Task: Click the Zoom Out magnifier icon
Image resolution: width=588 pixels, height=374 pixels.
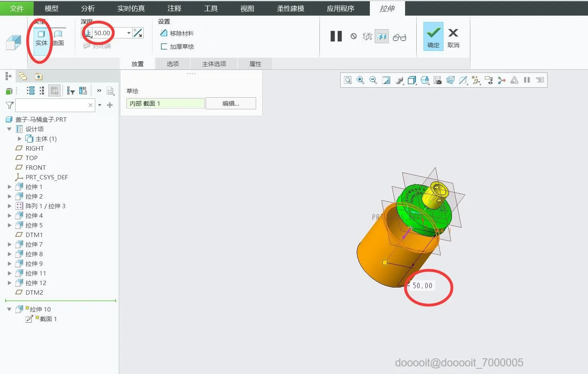Action: point(373,80)
